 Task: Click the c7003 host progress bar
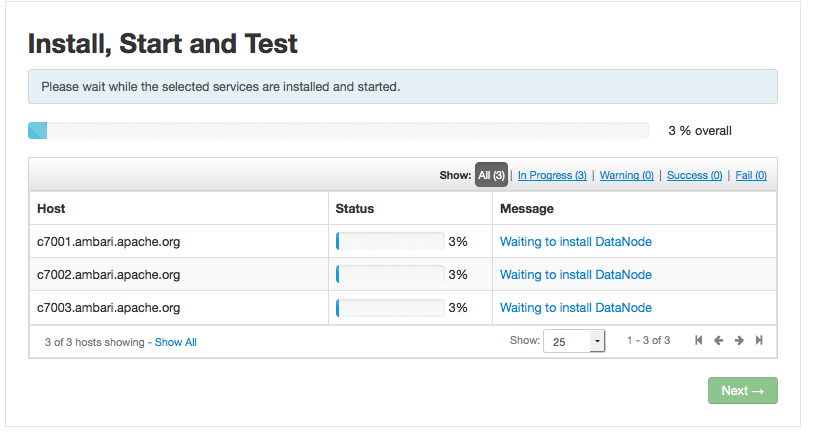pyautogui.click(x=390, y=308)
